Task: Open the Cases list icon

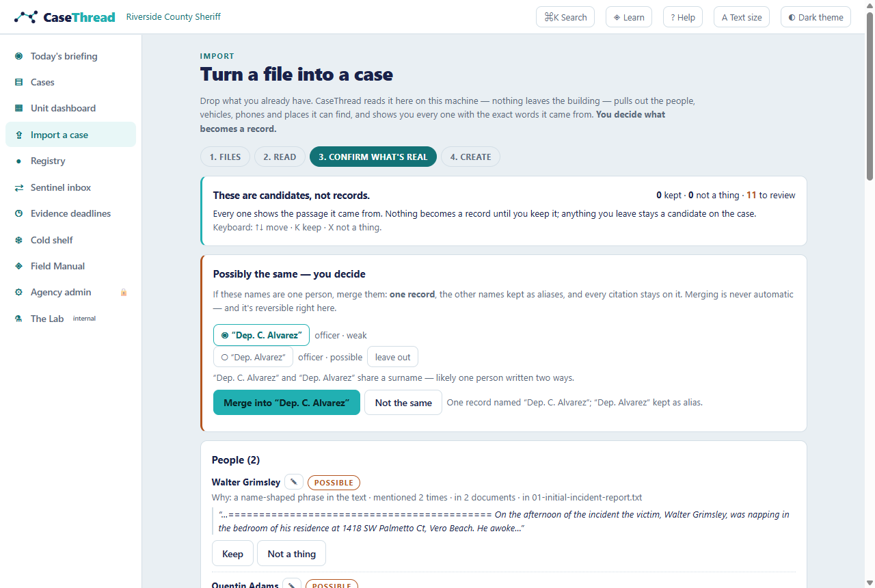Action: (18, 82)
